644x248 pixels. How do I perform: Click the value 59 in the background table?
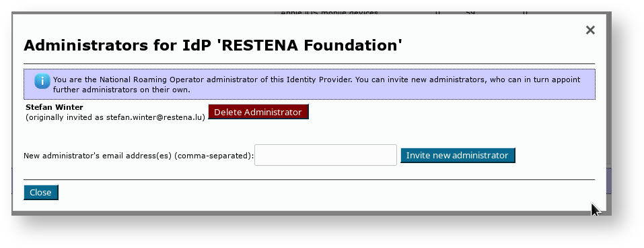point(470,13)
